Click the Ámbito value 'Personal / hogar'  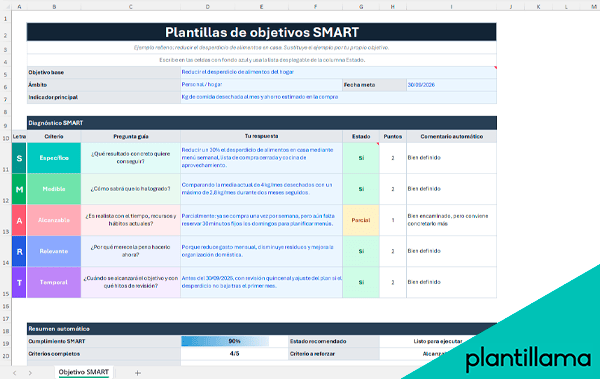(261, 85)
